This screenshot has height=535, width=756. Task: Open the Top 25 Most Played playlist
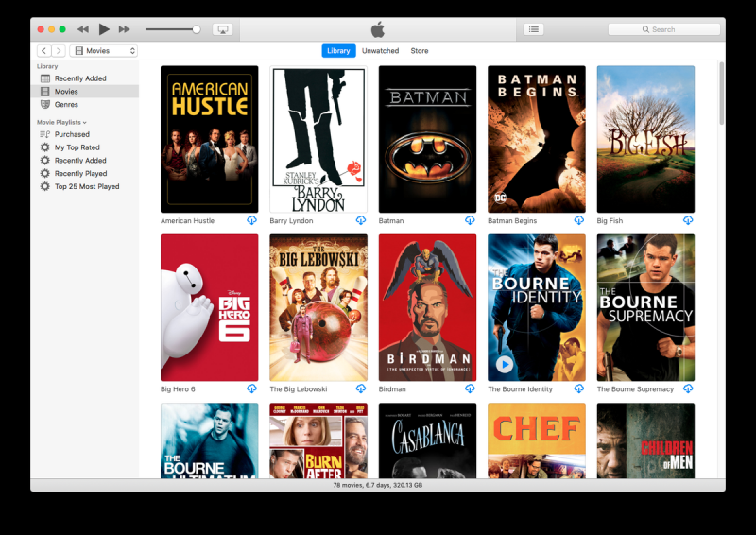[x=86, y=187]
